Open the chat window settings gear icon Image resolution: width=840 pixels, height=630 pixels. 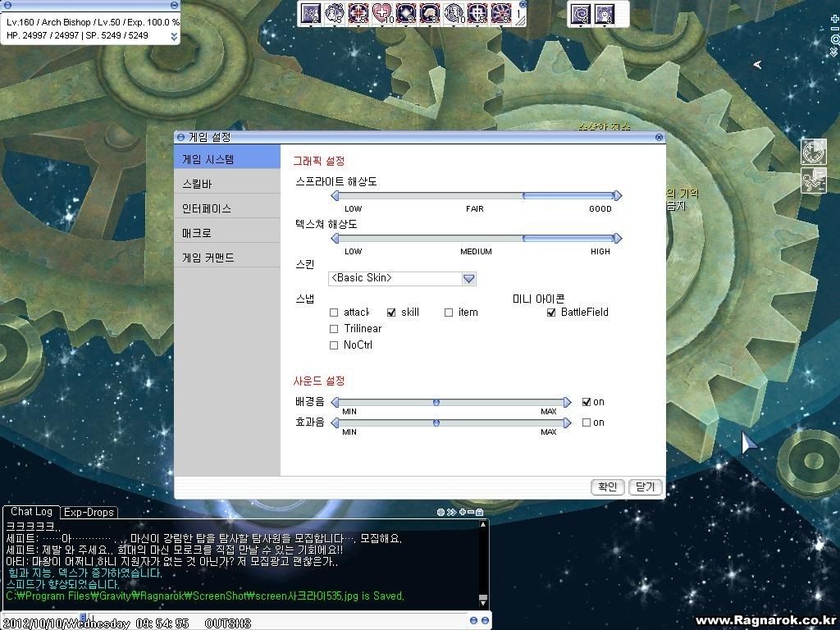pyautogui.click(x=441, y=512)
